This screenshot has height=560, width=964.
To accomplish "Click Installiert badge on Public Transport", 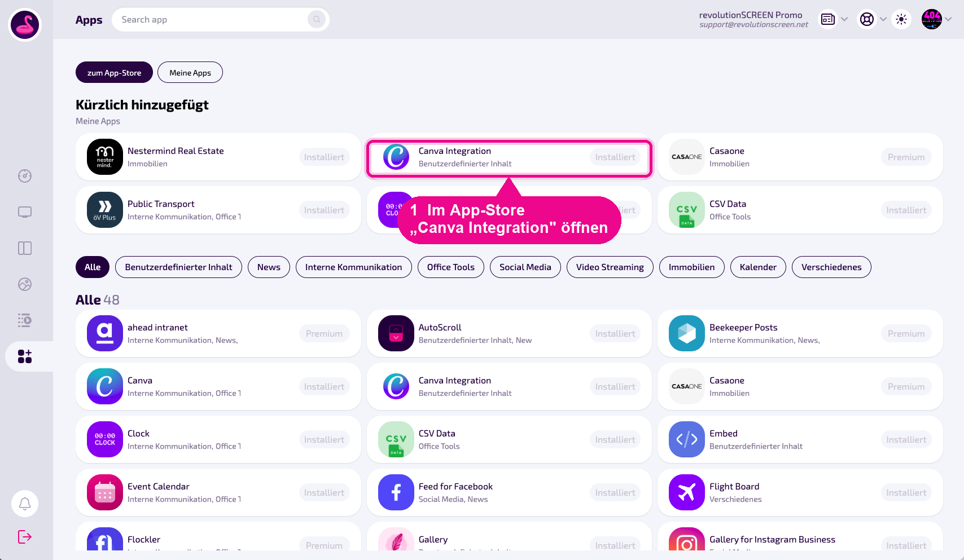I will tap(324, 210).
